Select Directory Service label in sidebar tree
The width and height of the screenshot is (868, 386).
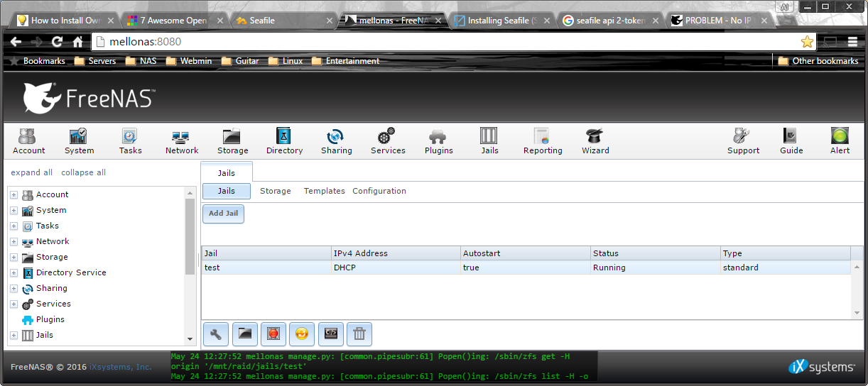click(71, 272)
